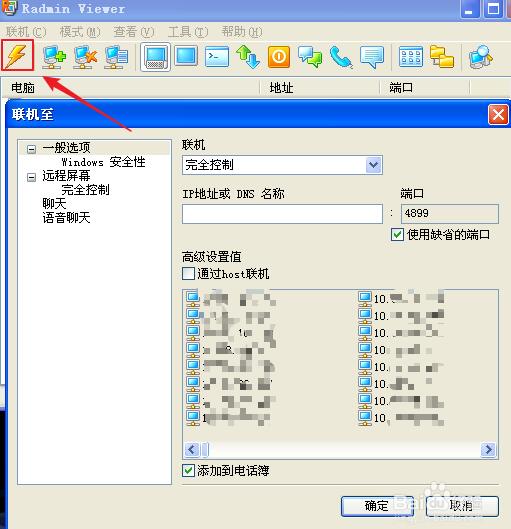Click the IP地址或 DNS 名称 input field
The image size is (511, 529).
[282, 214]
